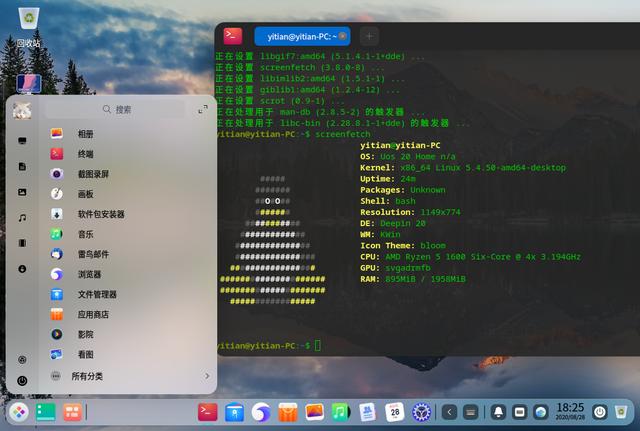
Task: Click power button in launcher sidebar
Action: coord(22,381)
